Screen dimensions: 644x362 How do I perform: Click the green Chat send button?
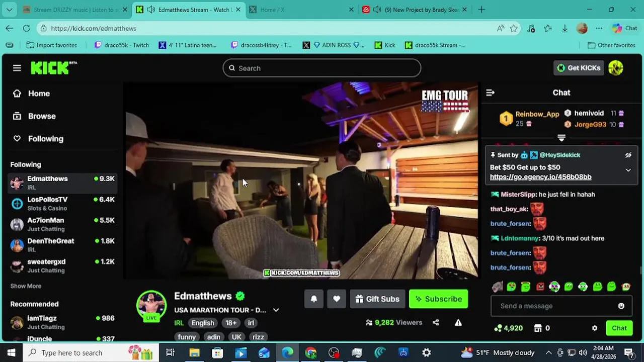619,328
